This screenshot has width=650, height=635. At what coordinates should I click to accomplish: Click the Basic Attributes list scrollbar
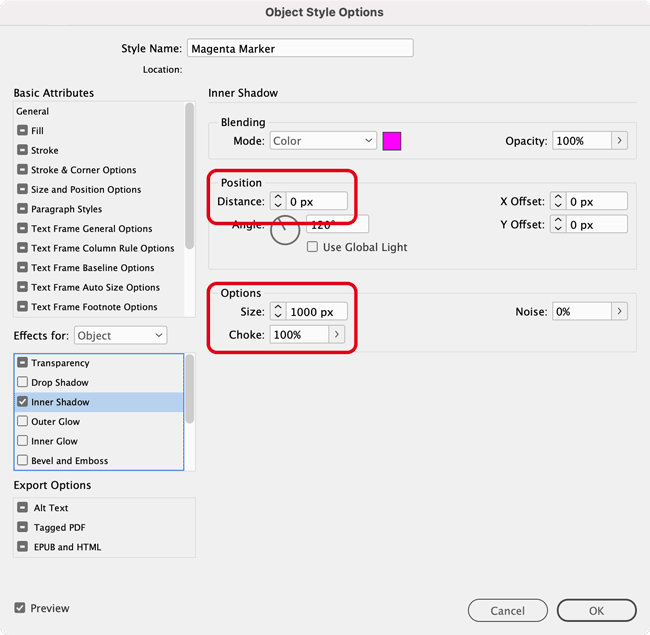(189, 176)
